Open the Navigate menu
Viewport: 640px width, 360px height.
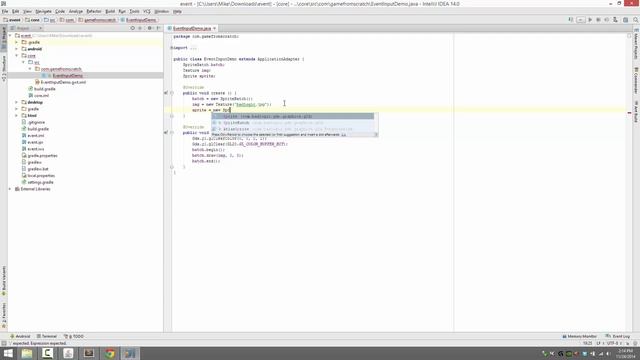tap(43, 11)
